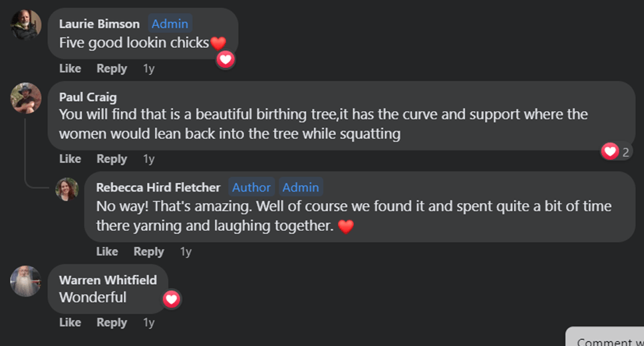Like Warren Whitfield's Wonderful comment

point(70,323)
